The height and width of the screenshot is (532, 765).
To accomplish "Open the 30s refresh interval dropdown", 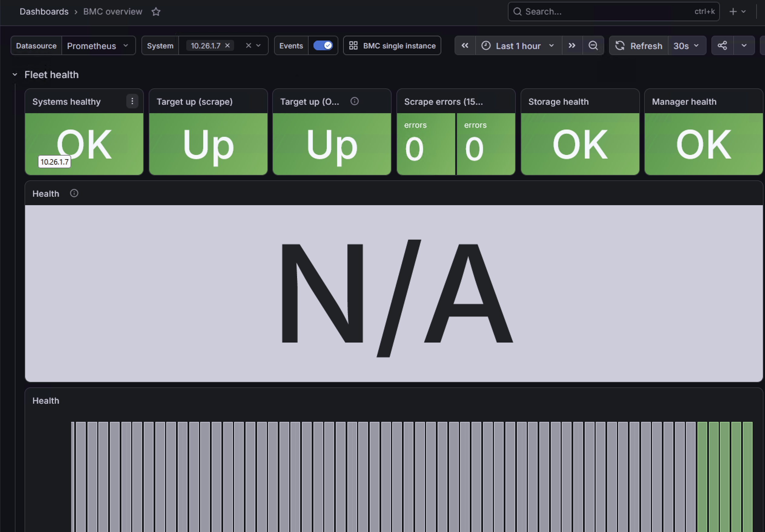I will 687,46.
